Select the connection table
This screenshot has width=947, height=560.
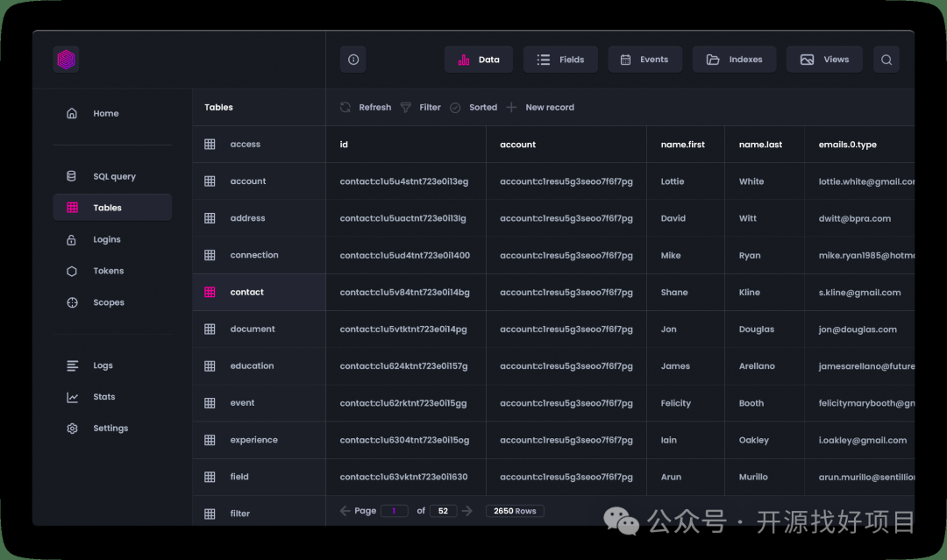point(259,255)
